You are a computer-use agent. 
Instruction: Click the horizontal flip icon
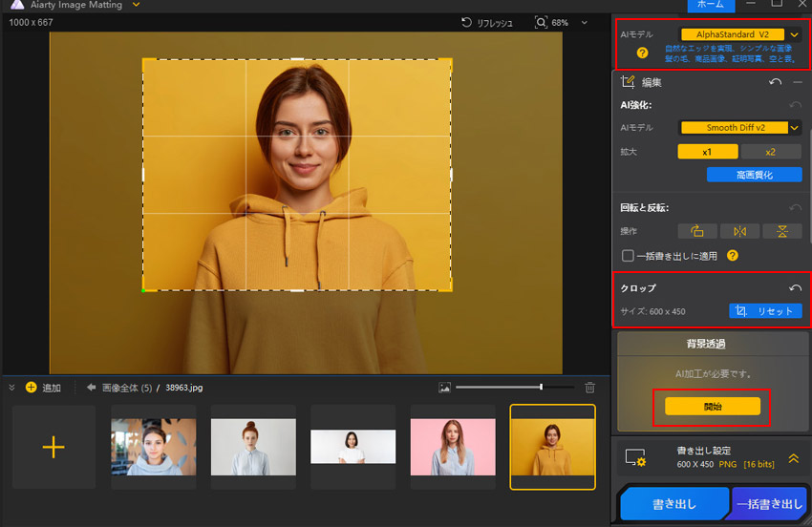pyautogui.click(x=740, y=231)
